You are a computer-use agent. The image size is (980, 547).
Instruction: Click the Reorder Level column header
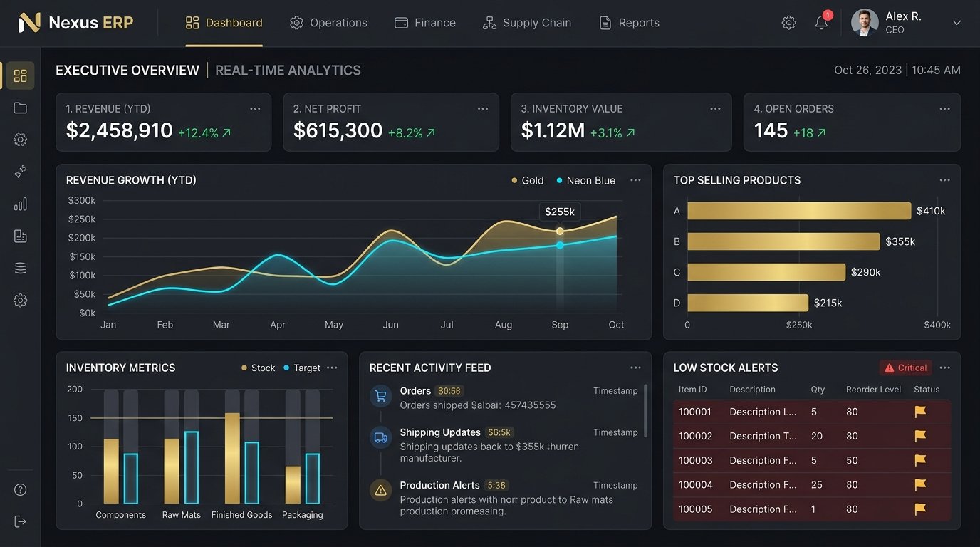pyautogui.click(x=873, y=390)
